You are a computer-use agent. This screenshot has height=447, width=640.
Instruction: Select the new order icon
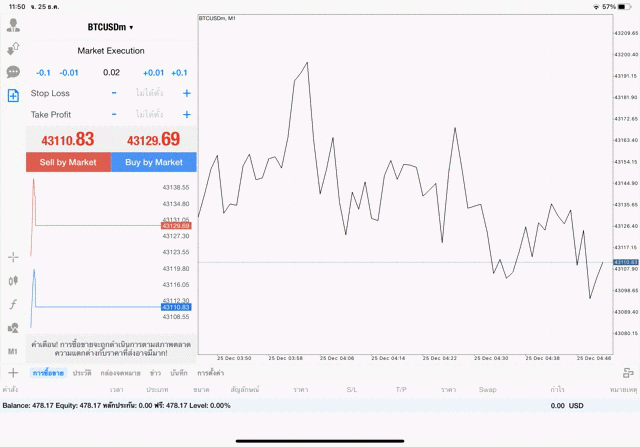point(13,96)
